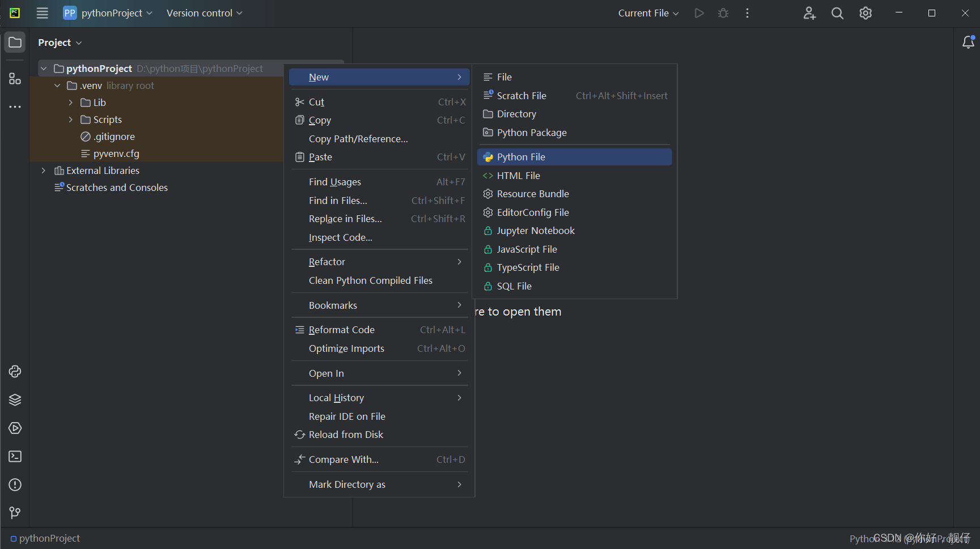The width and height of the screenshot is (980, 549).
Task: Open the Notifications bell
Action: tap(968, 42)
